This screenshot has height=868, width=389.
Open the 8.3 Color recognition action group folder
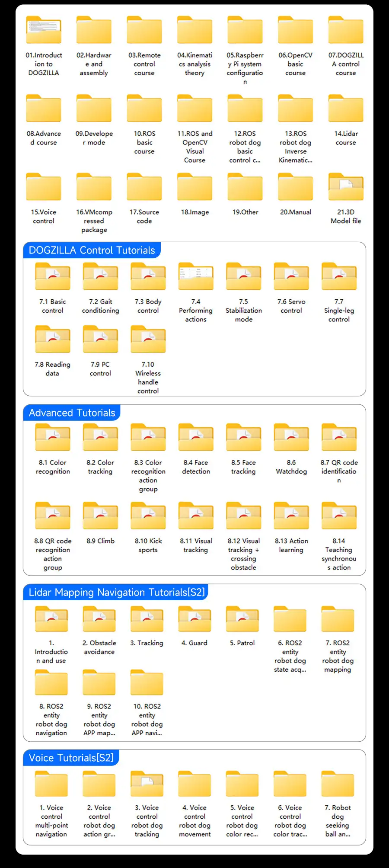click(148, 437)
